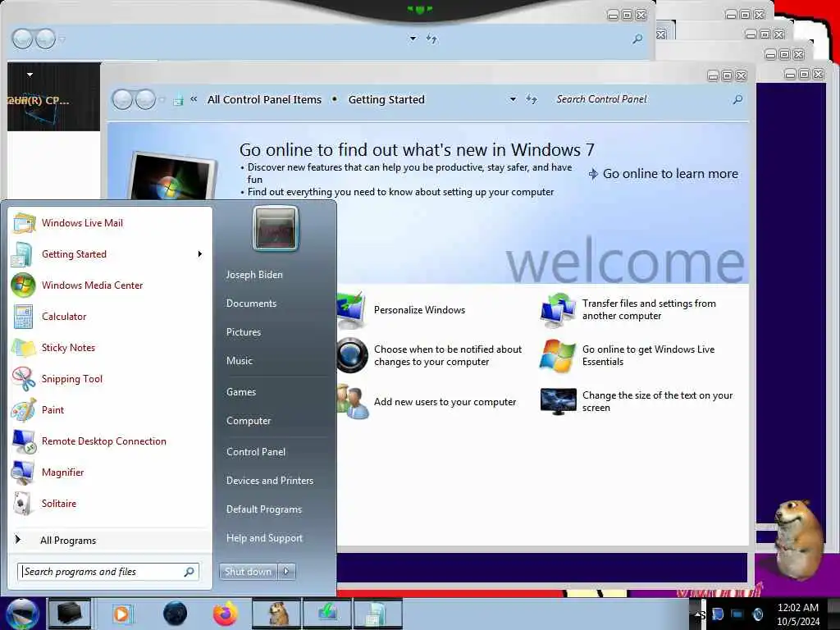The width and height of the screenshot is (840, 630).
Task: Click the black printer taskbar button
Action: pos(70,614)
